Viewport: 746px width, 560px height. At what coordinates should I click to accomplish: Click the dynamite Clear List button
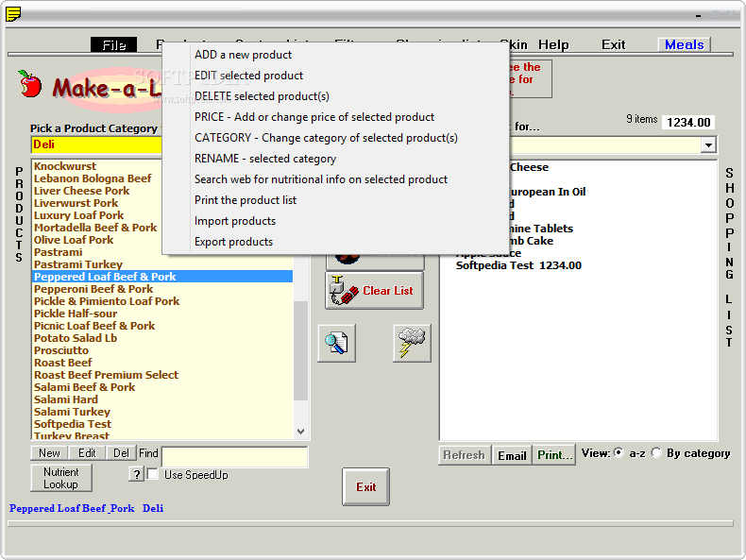375,291
